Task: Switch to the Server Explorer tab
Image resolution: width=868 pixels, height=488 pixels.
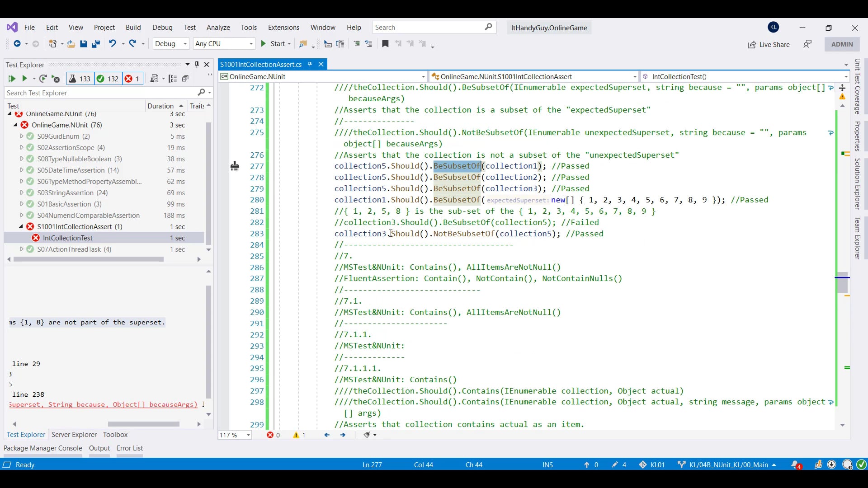Action: click(x=74, y=435)
